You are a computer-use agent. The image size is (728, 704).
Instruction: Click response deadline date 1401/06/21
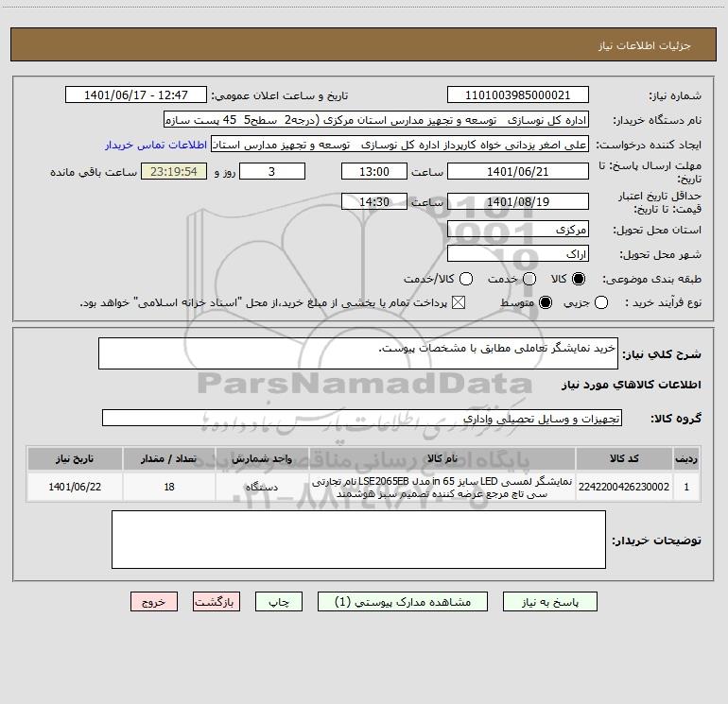[x=518, y=171]
